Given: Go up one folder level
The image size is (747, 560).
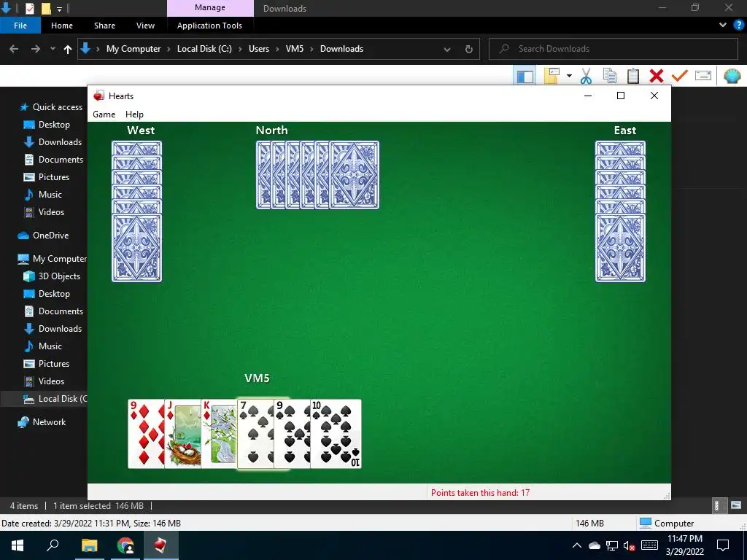Looking at the screenshot, I should pos(68,49).
